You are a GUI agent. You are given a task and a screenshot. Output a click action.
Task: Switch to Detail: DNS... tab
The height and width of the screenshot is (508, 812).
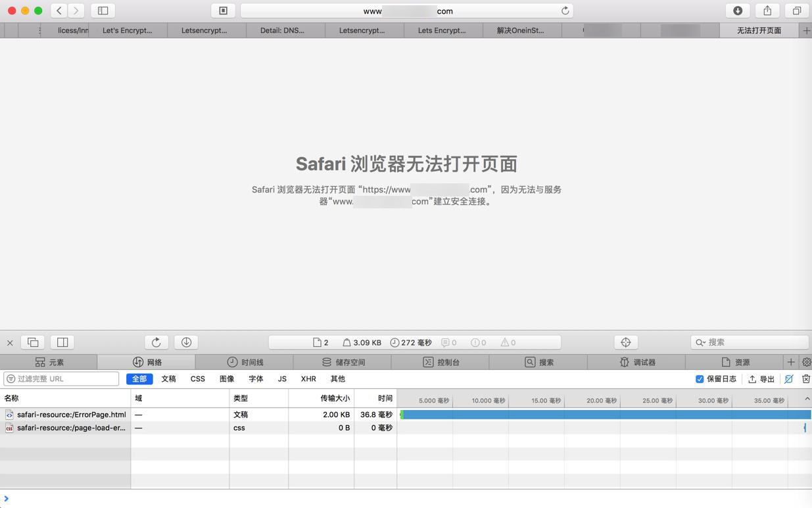285,30
